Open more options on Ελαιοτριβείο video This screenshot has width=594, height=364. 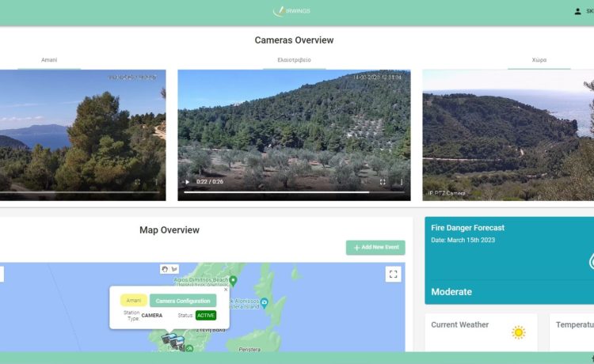(401, 182)
